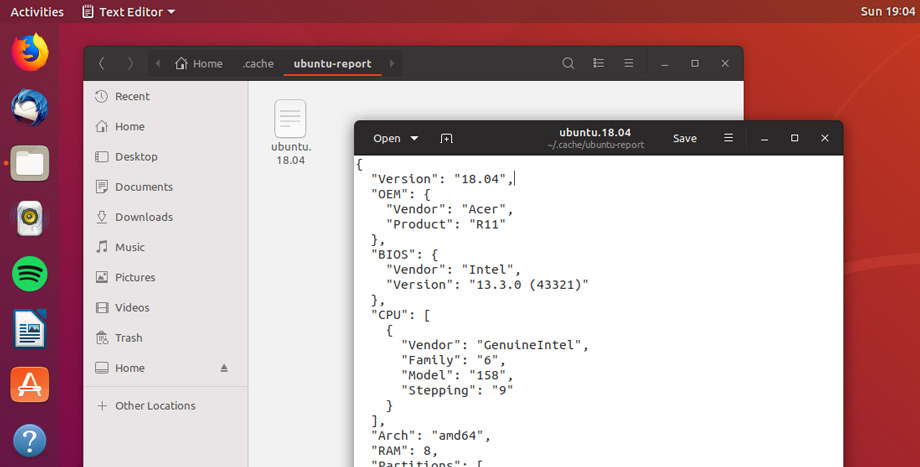
Task: Toggle list view in Files header
Action: [599, 63]
